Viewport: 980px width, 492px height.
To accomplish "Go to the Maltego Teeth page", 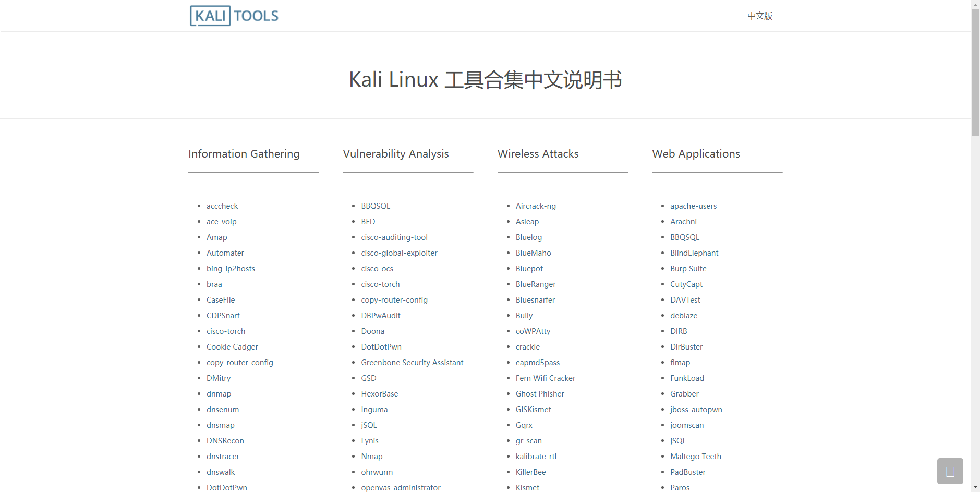I will coord(695,457).
